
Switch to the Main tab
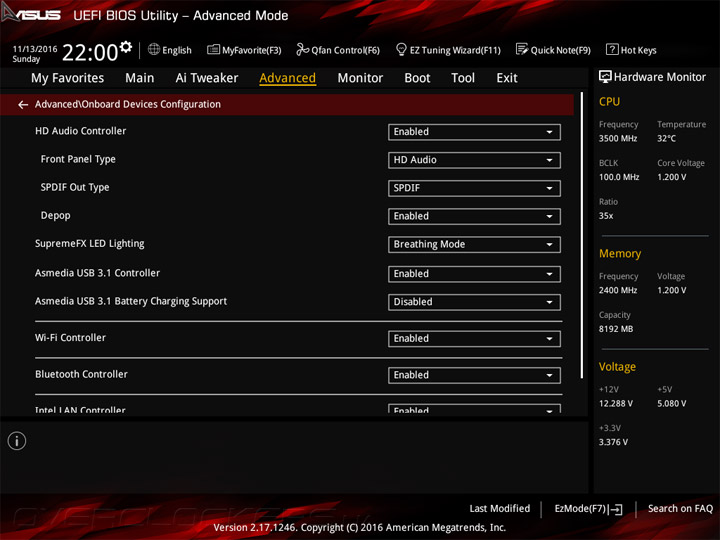tap(140, 78)
